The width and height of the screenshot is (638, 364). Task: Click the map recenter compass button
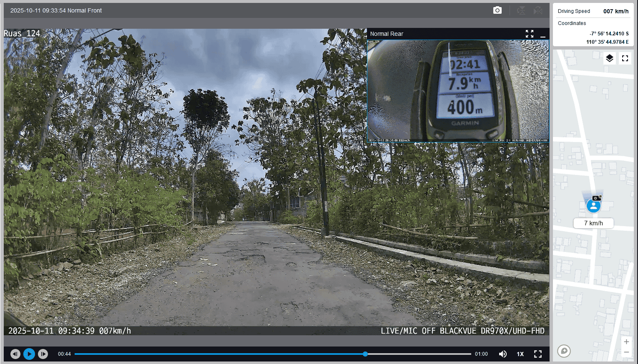click(564, 351)
